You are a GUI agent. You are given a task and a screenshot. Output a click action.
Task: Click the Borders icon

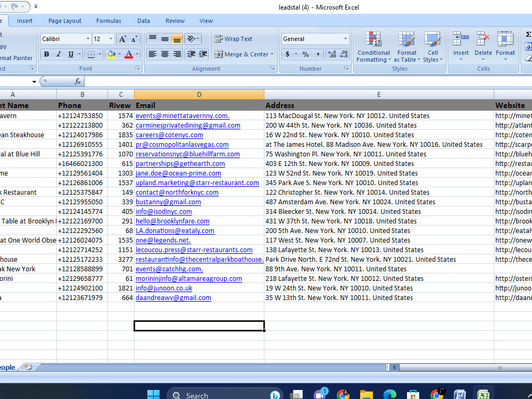90,54
